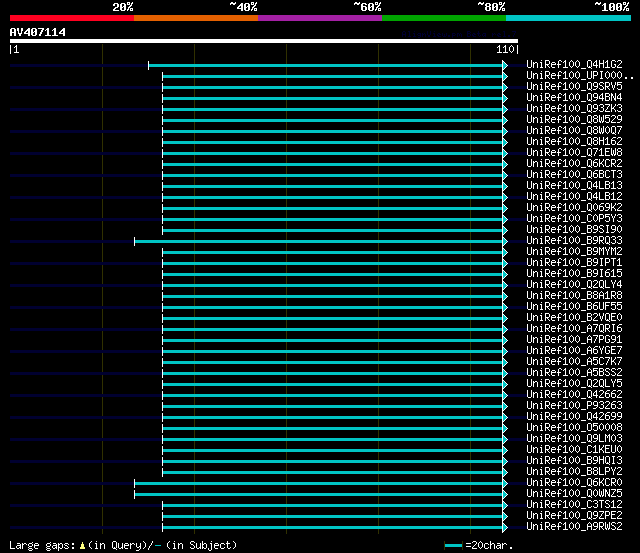Select the UniRef100_Q2QLY5 label
The height and width of the screenshot is (553, 640).
(574, 384)
